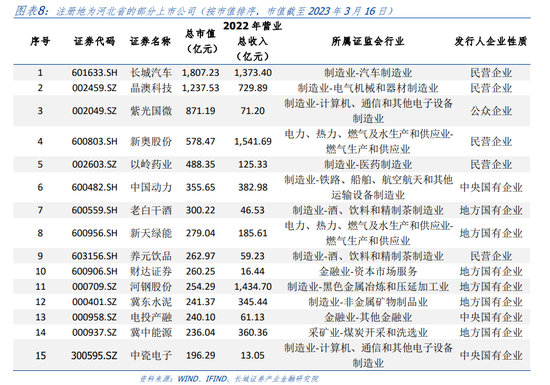Select stock code 300595.SZ
Image resolution: width=550 pixels, height=385 pixels.
point(94,355)
